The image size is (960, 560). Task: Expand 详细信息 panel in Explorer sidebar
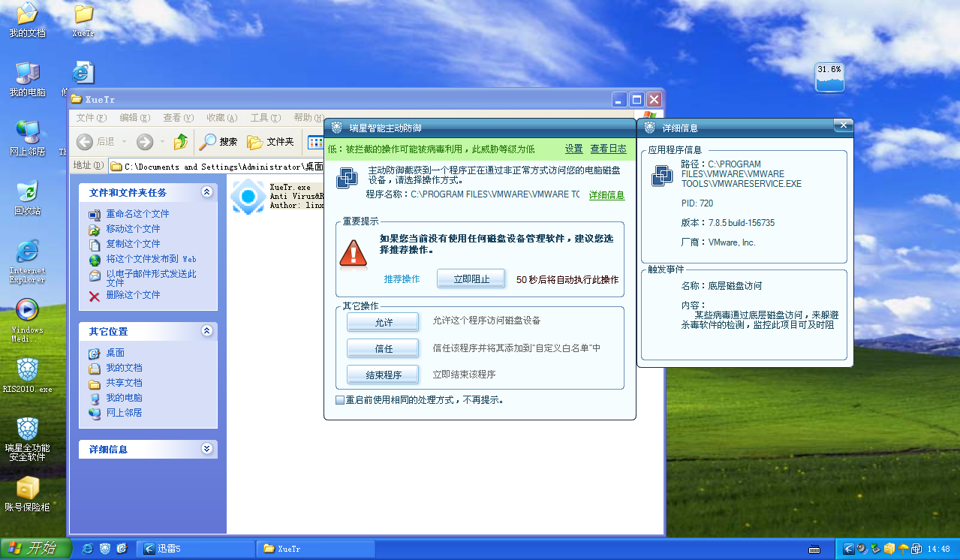tap(207, 449)
